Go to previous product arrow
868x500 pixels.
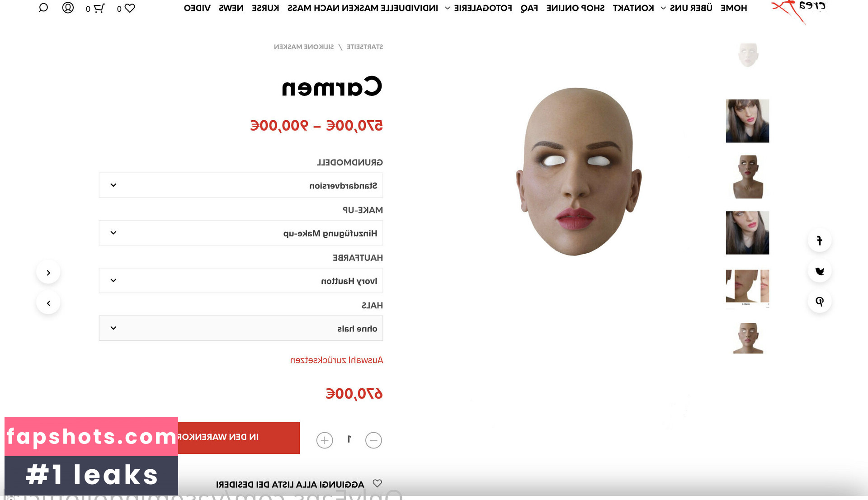tap(48, 303)
